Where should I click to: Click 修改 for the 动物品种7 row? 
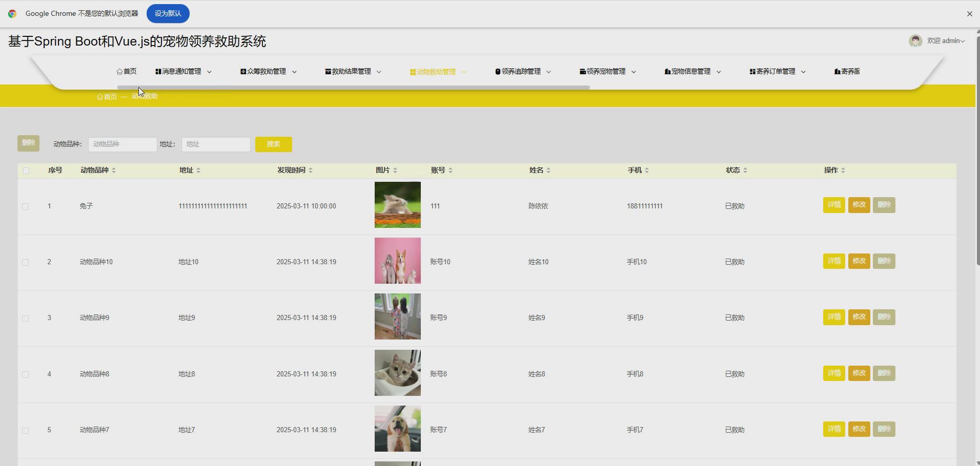(859, 429)
